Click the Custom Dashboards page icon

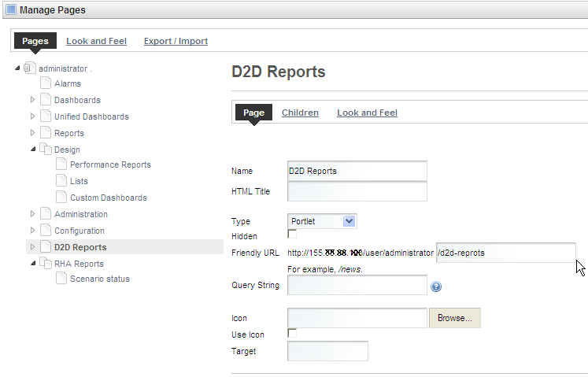(x=61, y=198)
